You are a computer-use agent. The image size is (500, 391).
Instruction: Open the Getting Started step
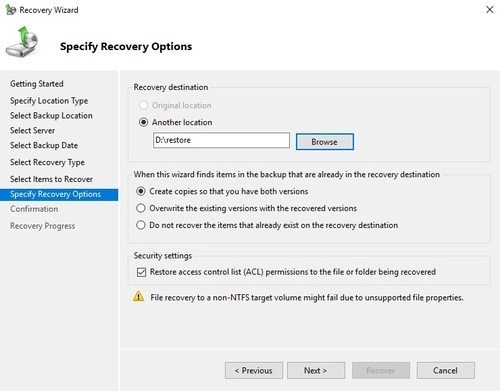click(x=37, y=84)
